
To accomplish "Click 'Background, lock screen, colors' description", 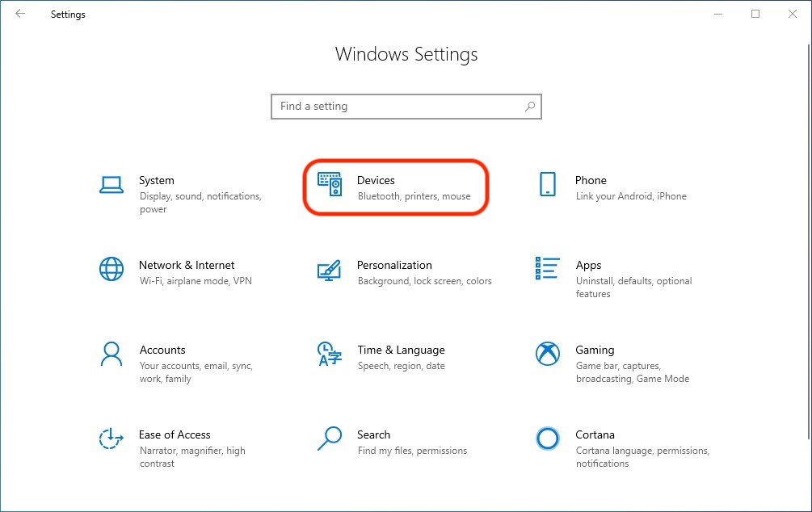I will coord(425,281).
